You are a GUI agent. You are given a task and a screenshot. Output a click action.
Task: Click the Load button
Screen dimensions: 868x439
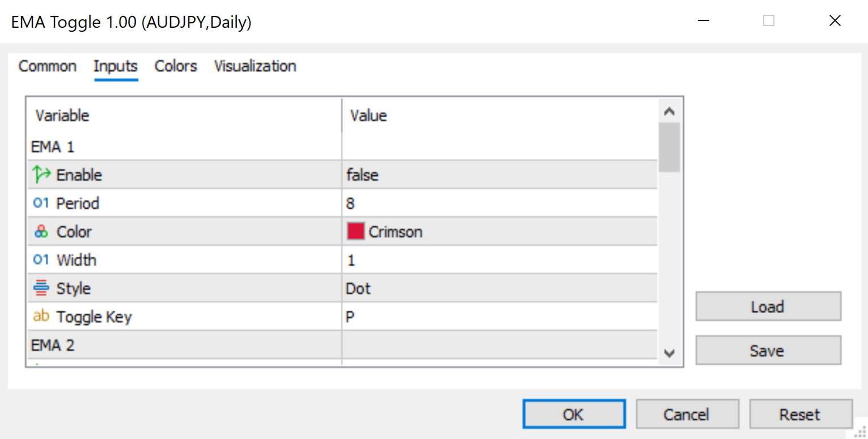click(768, 307)
